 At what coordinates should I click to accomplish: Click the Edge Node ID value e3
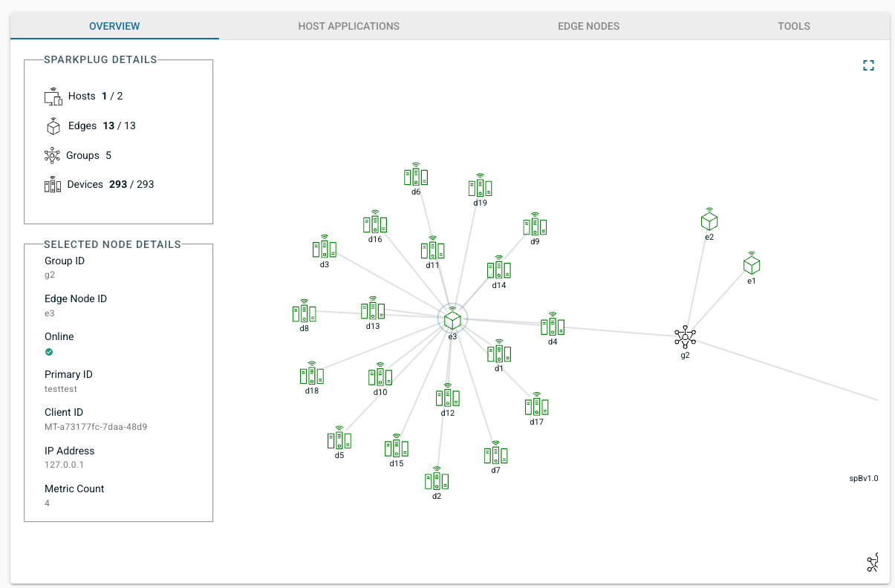point(50,313)
